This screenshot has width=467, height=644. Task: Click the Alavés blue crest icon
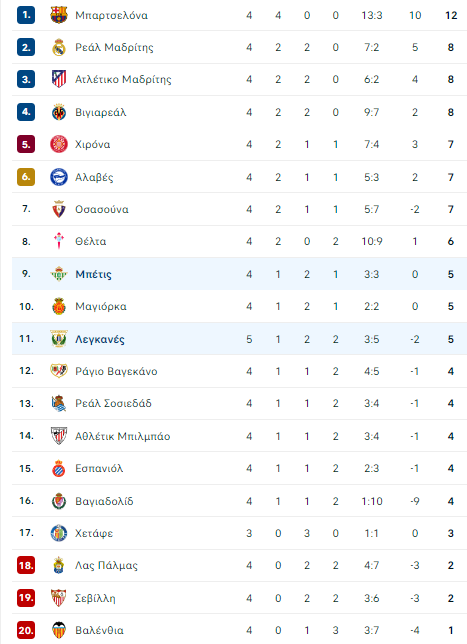[59, 177]
